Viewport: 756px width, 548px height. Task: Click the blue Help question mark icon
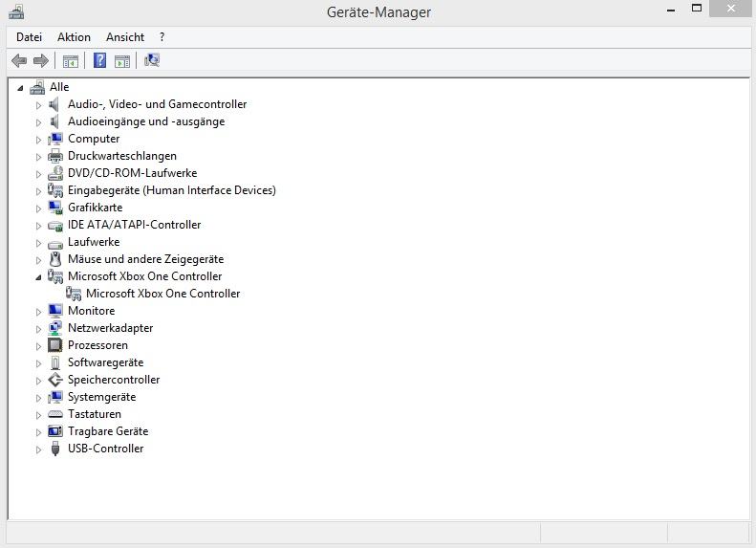[99, 61]
